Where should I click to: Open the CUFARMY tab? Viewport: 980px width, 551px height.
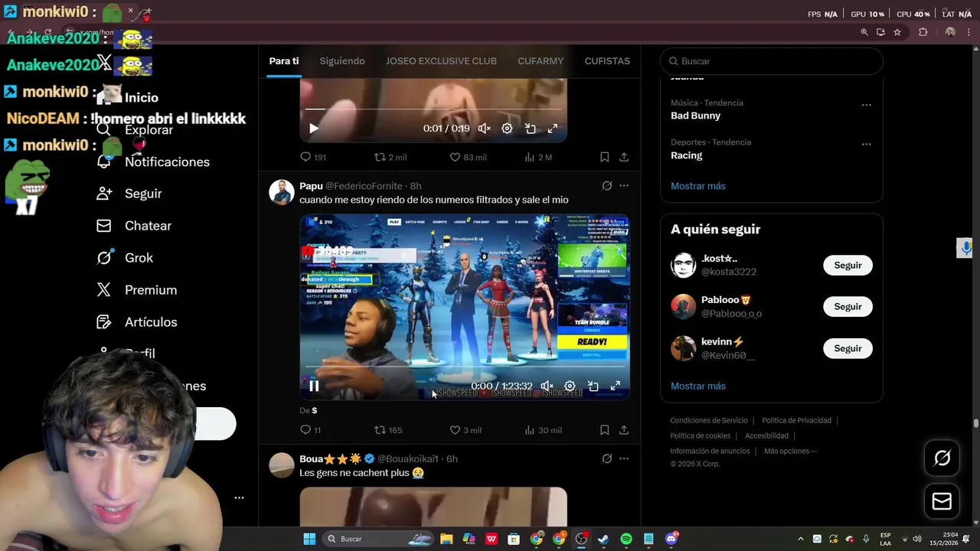[x=541, y=60]
